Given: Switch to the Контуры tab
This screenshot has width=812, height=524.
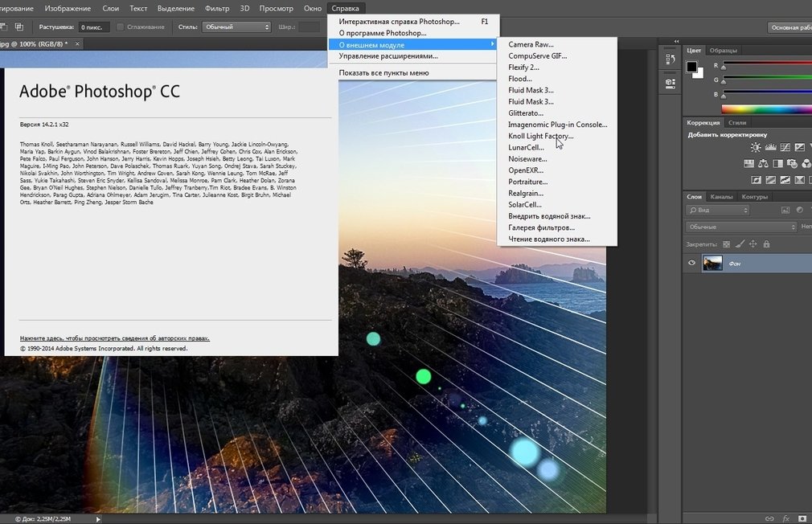Looking at the screenshot, I should click(x=755, y=197).
